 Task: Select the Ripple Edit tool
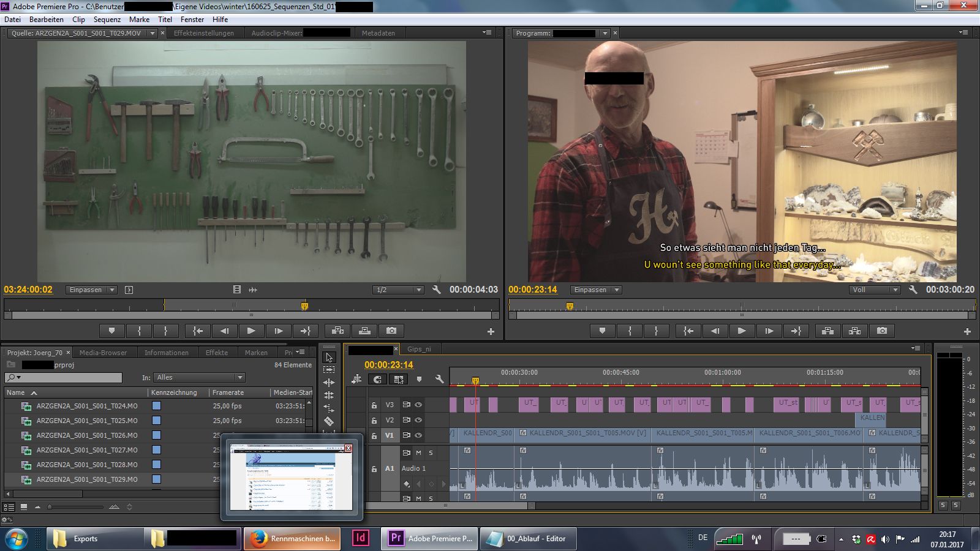[x=329, y=382]
